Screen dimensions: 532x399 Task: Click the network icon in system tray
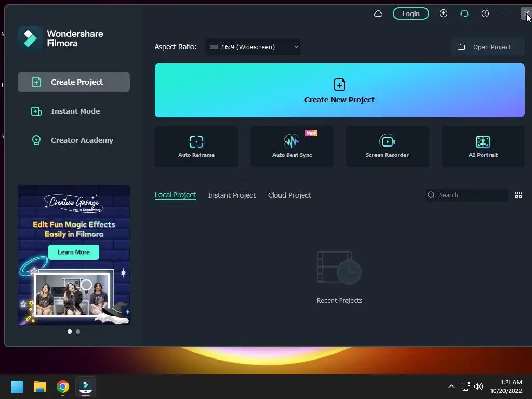coord(465,387)
